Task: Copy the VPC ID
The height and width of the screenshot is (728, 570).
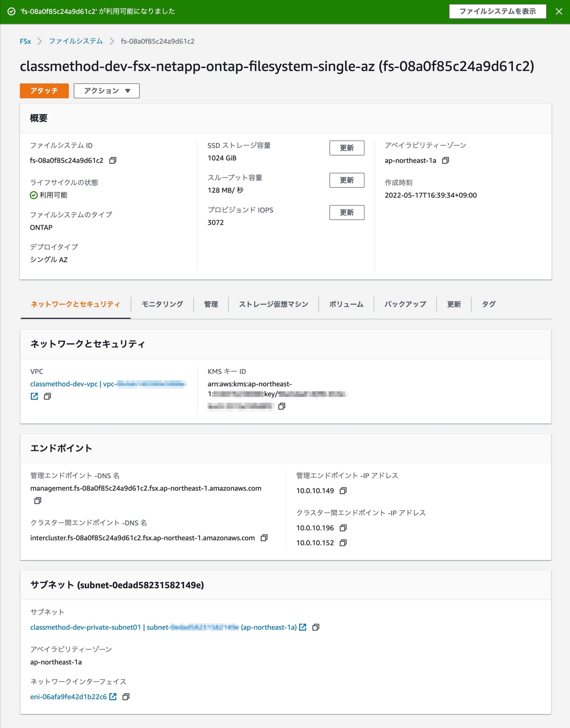Action: coord(48,396)
